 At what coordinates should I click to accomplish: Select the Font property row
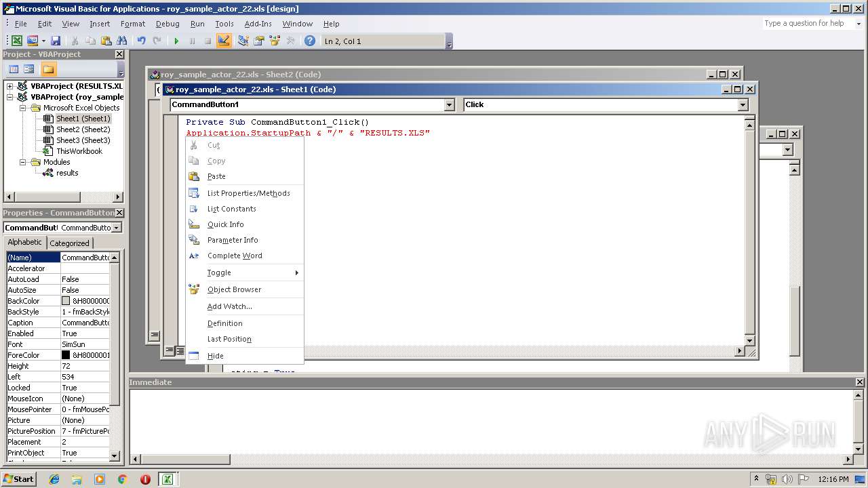[58, 344]
